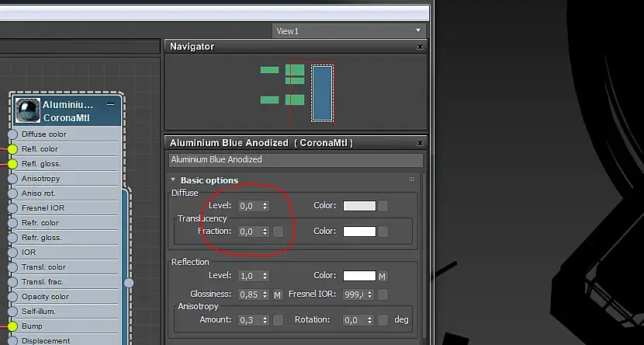
Task: Click the Anisotropy Rotation map slot button
Action: click(383, 320)
